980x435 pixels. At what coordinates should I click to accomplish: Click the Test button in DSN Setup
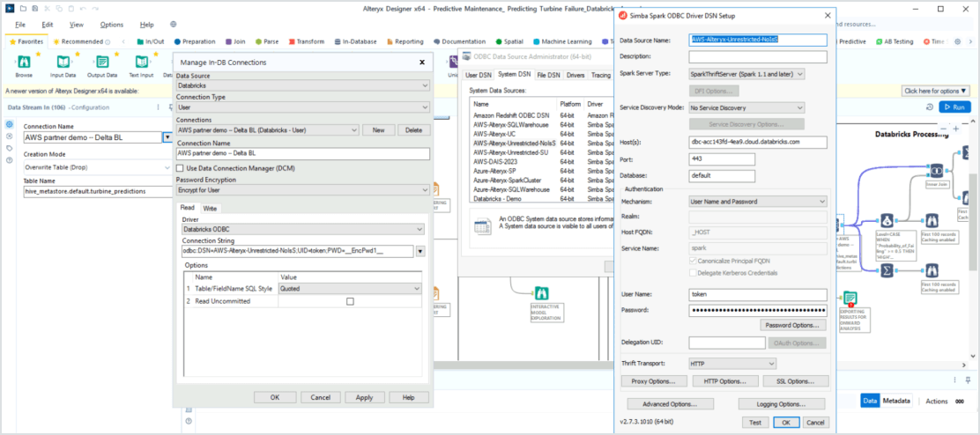tap(754, 423)
